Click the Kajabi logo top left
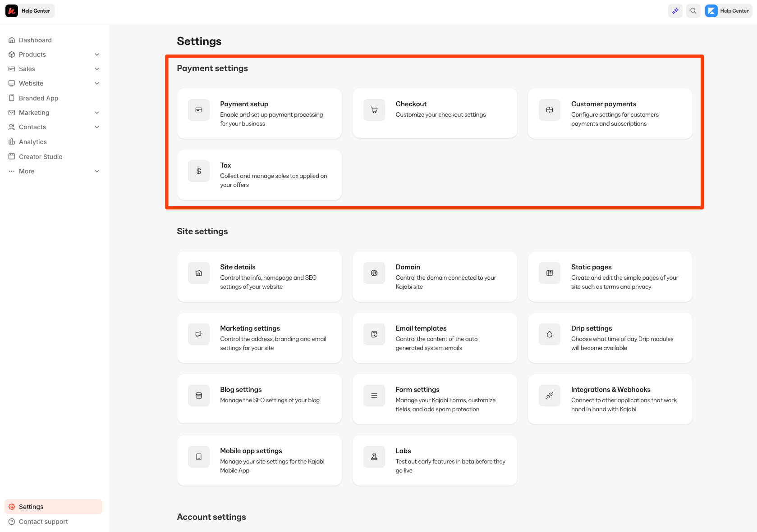Image resolution: width=757 pixels, height=532 pixels. tap(11, 10)
